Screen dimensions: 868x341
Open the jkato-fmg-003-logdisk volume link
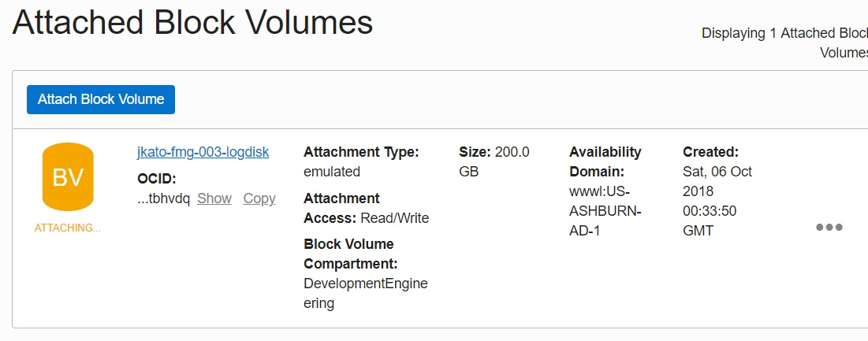coord(203,152)
